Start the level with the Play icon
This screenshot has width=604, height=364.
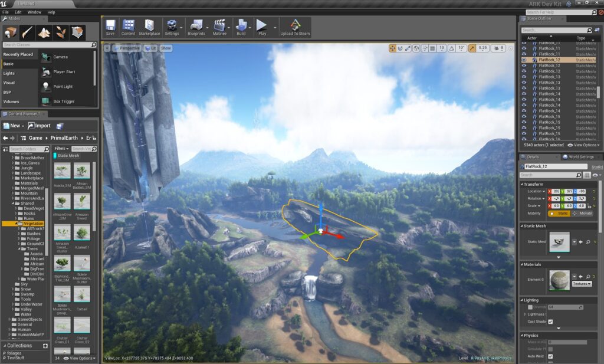[262, 27]
